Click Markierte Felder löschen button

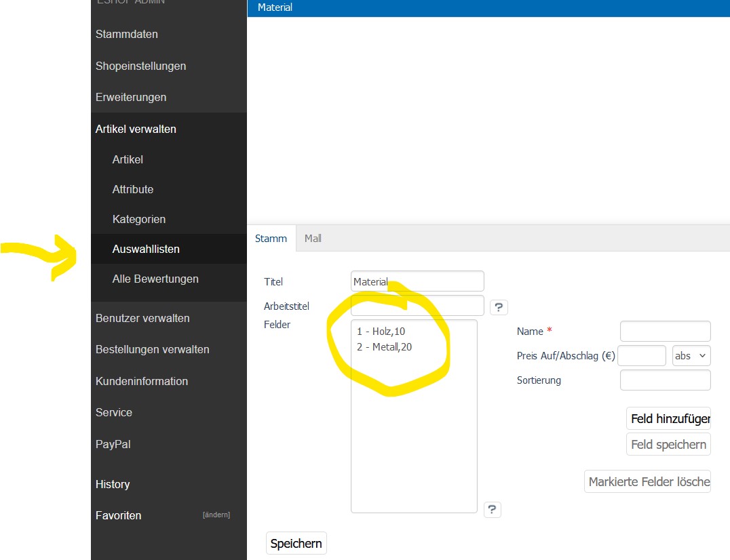[x=649, y=482]
